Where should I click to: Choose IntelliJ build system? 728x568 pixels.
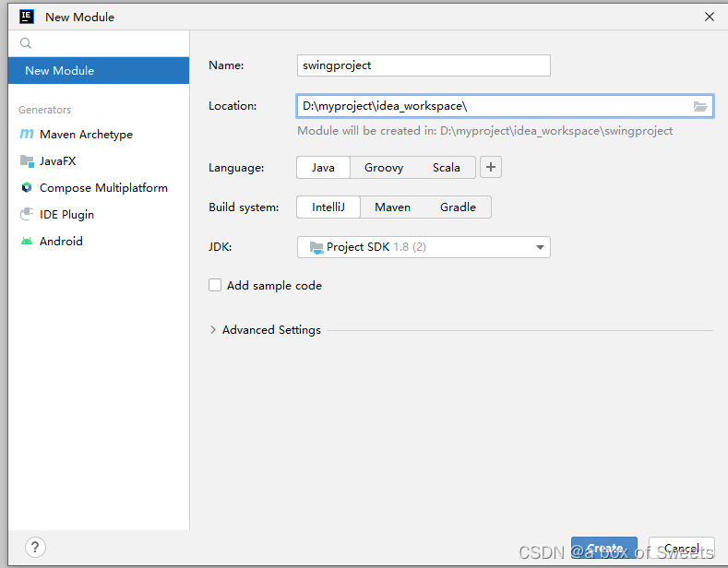(328, 207)
